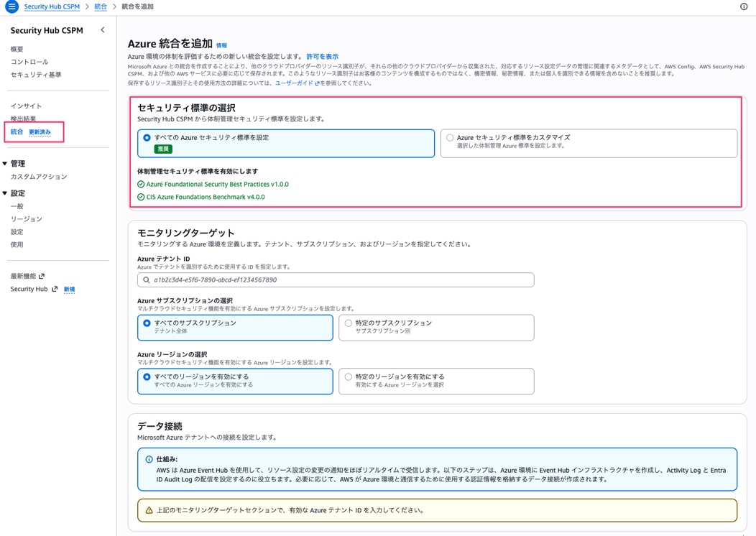Click checkmark icon for CIS Azure Foundations Benchmark
The width and height of the screenshot is (756, 536).
pos(141,197)
